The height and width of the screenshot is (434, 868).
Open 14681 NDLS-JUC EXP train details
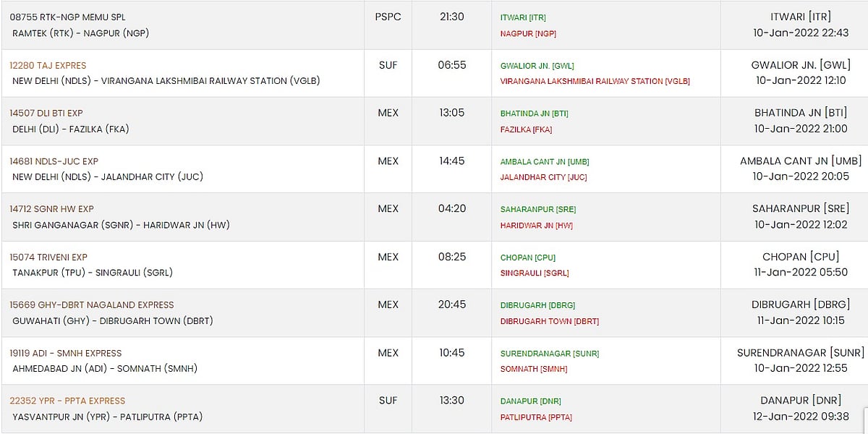pos(54,161)
